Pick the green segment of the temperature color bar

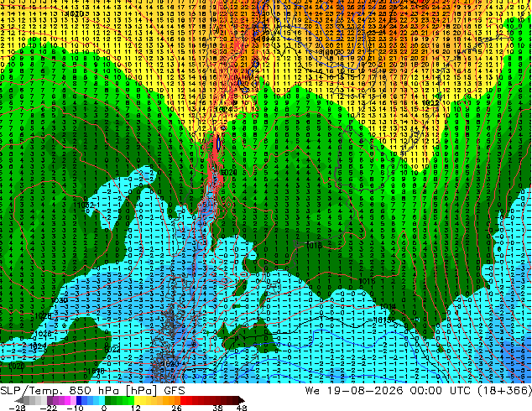pos(119,400)
